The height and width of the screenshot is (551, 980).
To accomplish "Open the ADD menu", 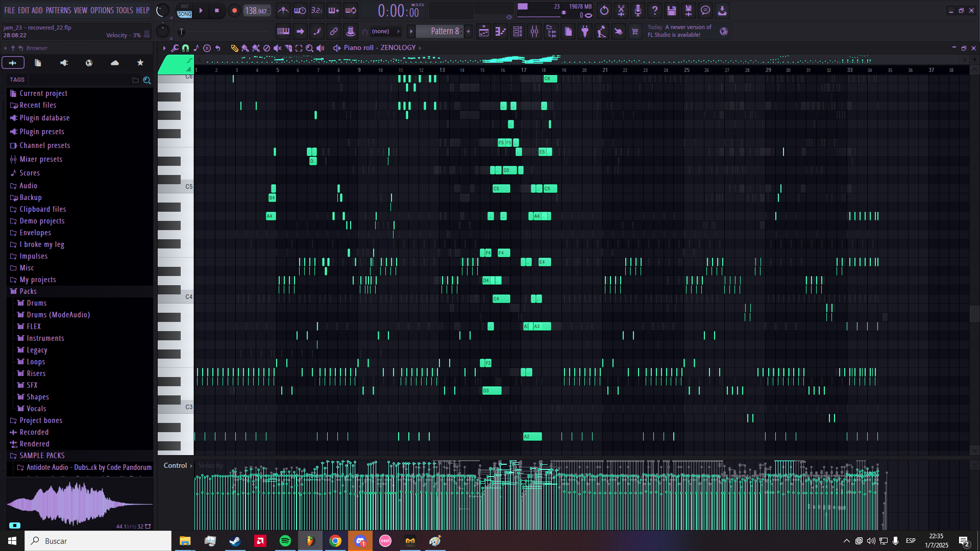I will (x=37, y=10).
